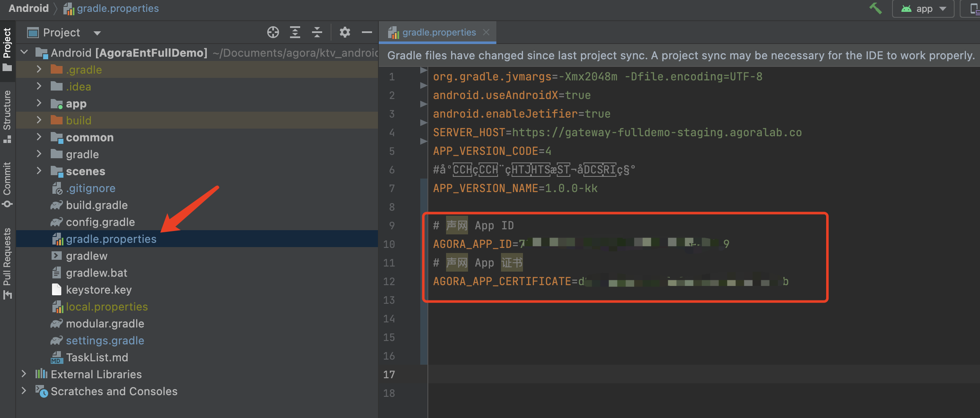Hide the Project panel with minus icon
This screenshot has width=980, height=418.
[367, 32]
